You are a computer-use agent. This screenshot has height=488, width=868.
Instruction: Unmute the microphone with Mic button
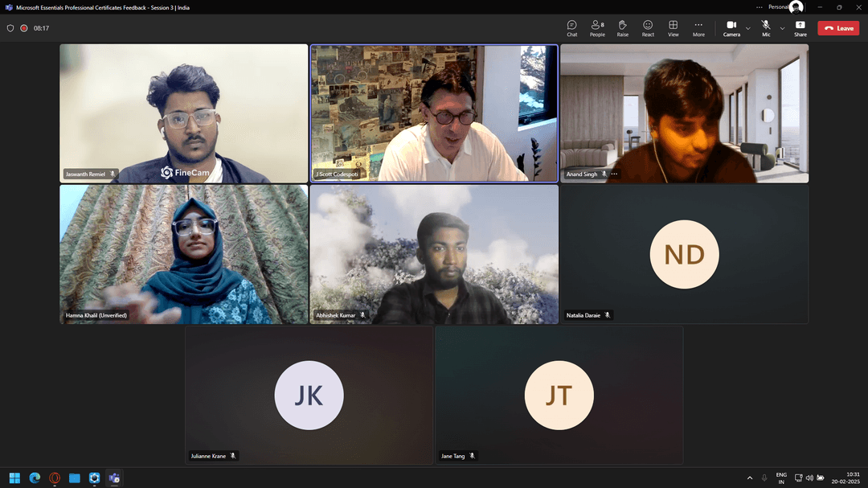pos(766,28)
